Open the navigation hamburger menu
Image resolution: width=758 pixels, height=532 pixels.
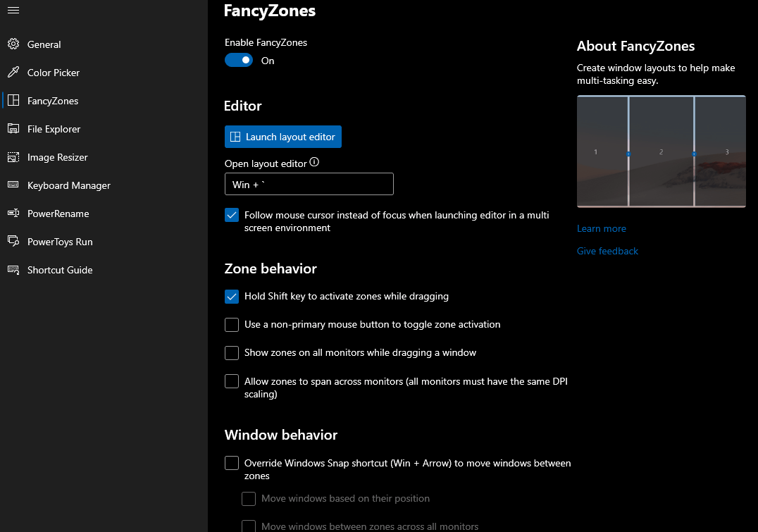tap(15, 11)
